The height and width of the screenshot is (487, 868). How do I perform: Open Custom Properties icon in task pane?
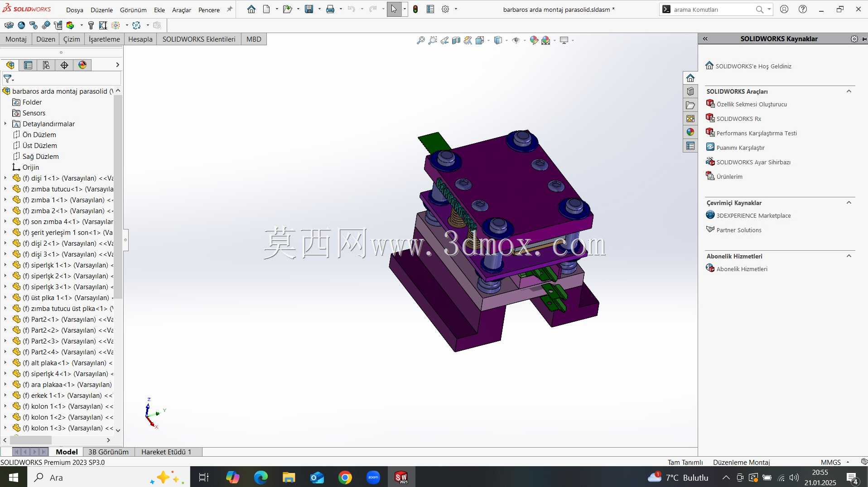[690, 146]
